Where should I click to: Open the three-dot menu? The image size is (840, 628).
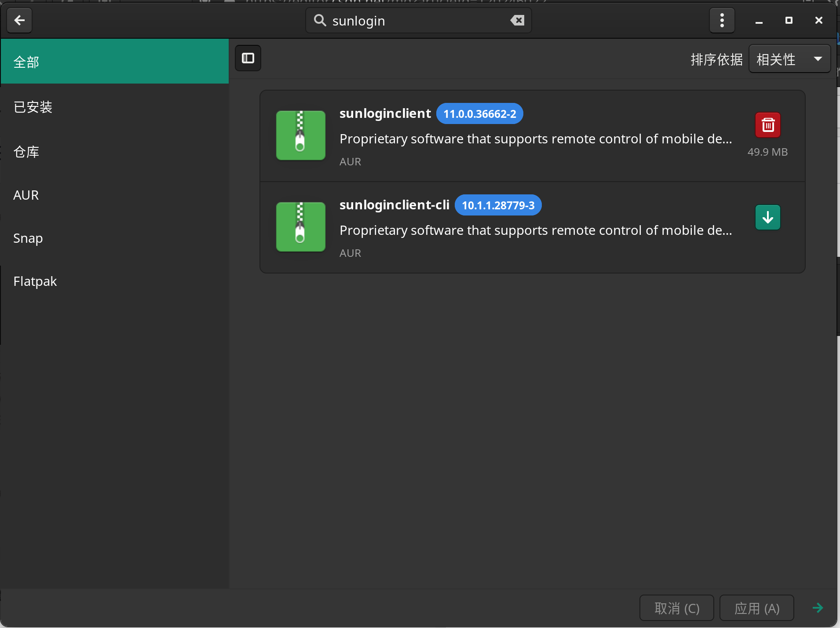pyautogui.click(x=722, y=20)
